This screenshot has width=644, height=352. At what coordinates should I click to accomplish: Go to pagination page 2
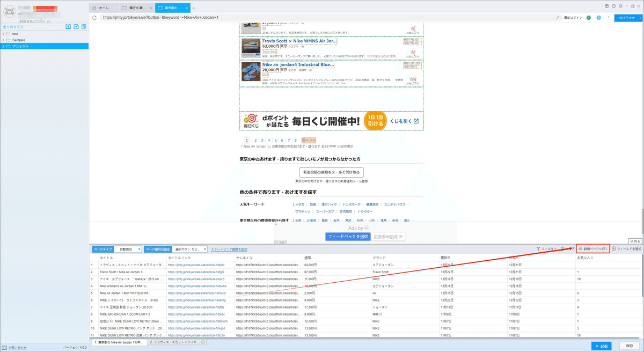click(255, 140)
